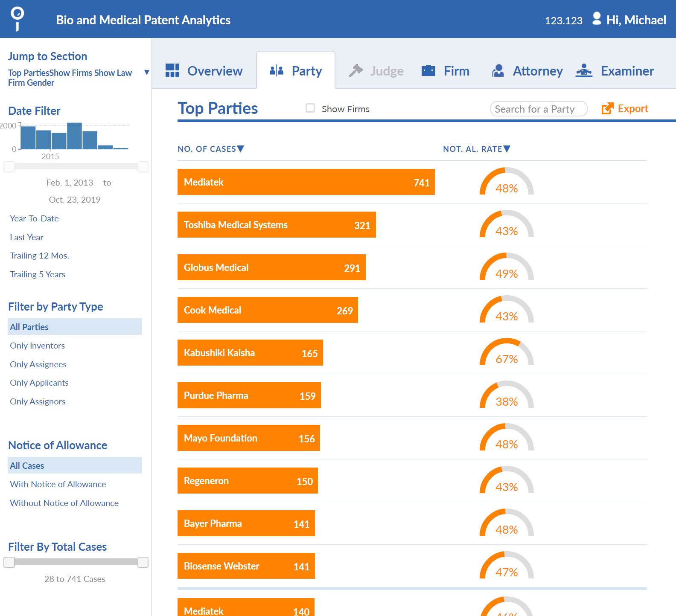
Task: Click the Judge gavel icon
Action: coord(355,70)
